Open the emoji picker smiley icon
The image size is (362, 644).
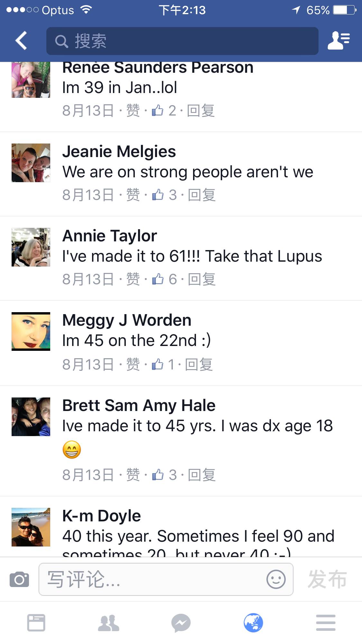pos(276,579)
